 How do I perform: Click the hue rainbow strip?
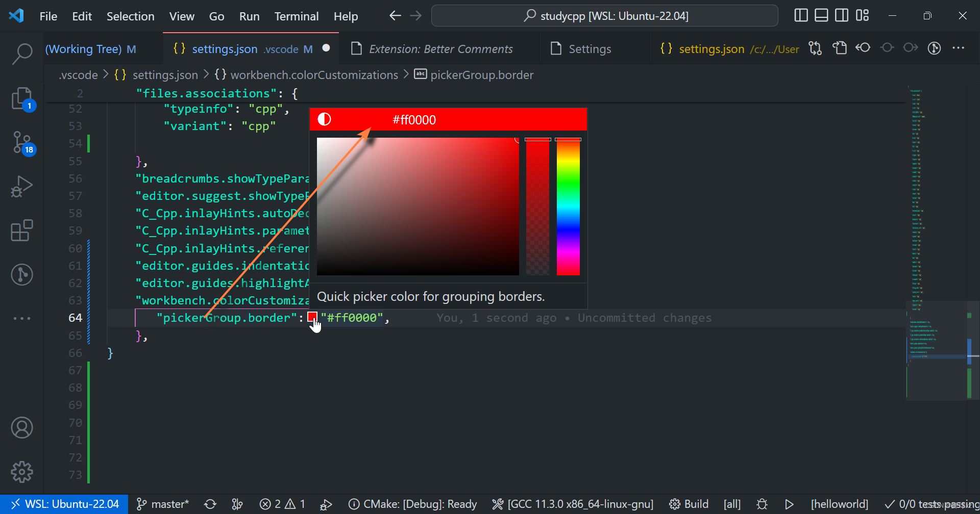click(568, 207)
